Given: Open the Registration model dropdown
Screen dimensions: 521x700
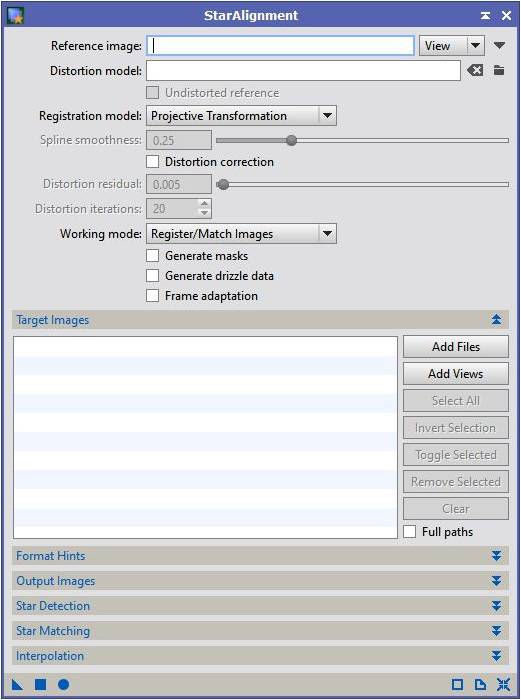Looking at the screenshot, I should pyautogui.click(x=242, y=116).
